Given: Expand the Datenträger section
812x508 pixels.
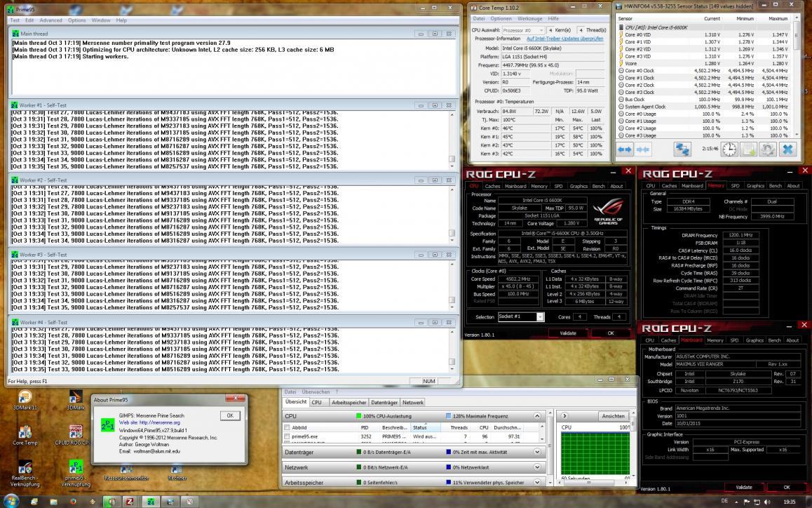Looking at the screenshot, I should (x=538, y=453).
